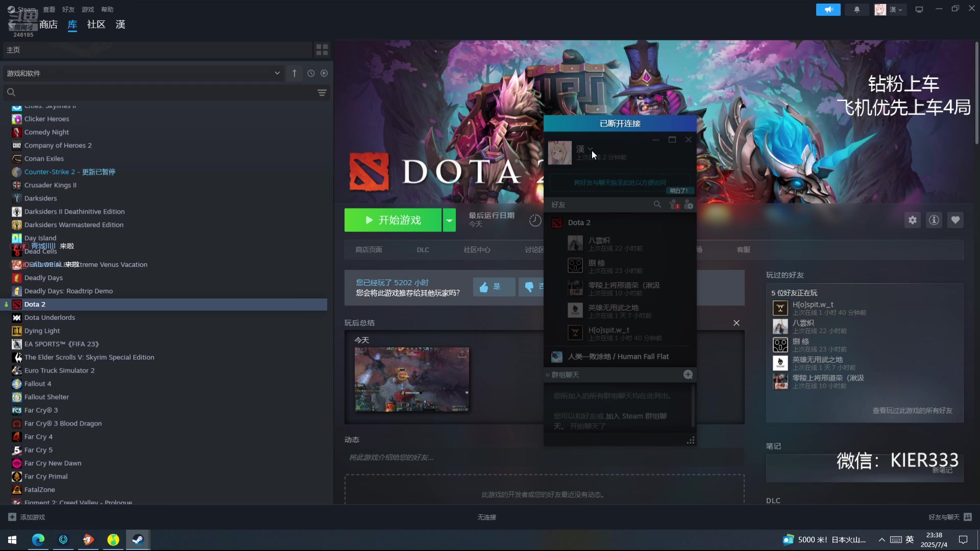Add Dota 2 to favorites heart icon
This screenshot has width=980, height=551.
955,220
